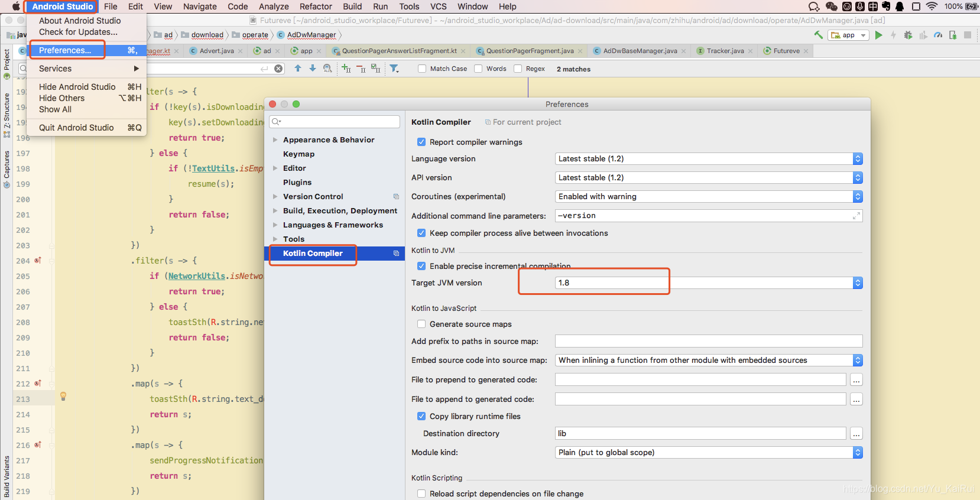Click Attach Debugger to Android Process icon
Image resolution: width=980 pixels, height=500 pixels.
pos(953,35)
